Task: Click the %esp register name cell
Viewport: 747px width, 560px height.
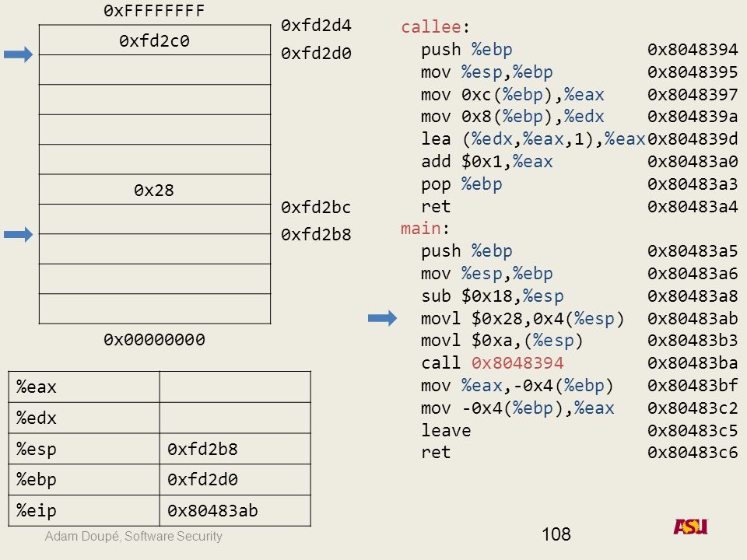Action: [84, 449]
